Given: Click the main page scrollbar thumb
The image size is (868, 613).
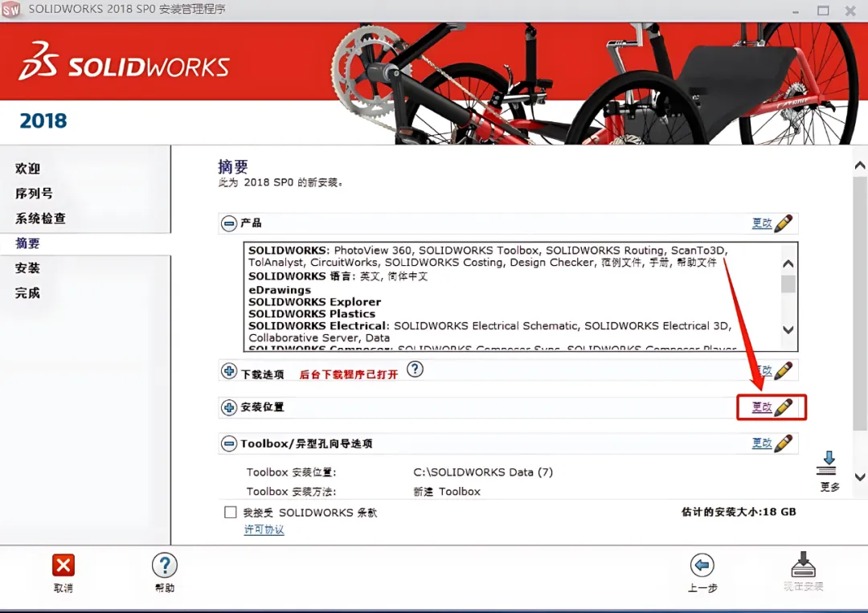Looking at the screenshot, I should pyautogui.click(x=860, y=303).
